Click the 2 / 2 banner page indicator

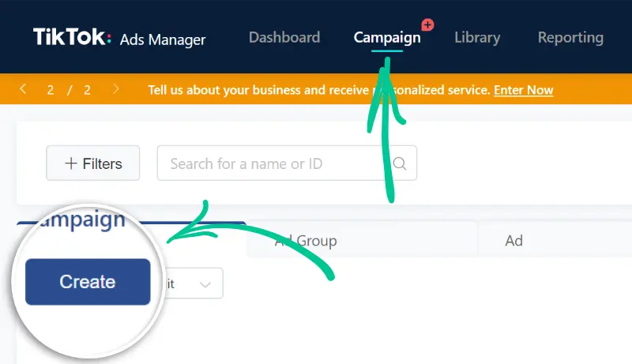(69, 90)
